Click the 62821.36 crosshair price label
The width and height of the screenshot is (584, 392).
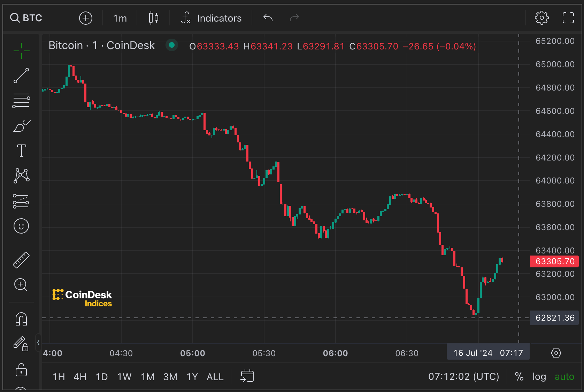coord(554,318)
